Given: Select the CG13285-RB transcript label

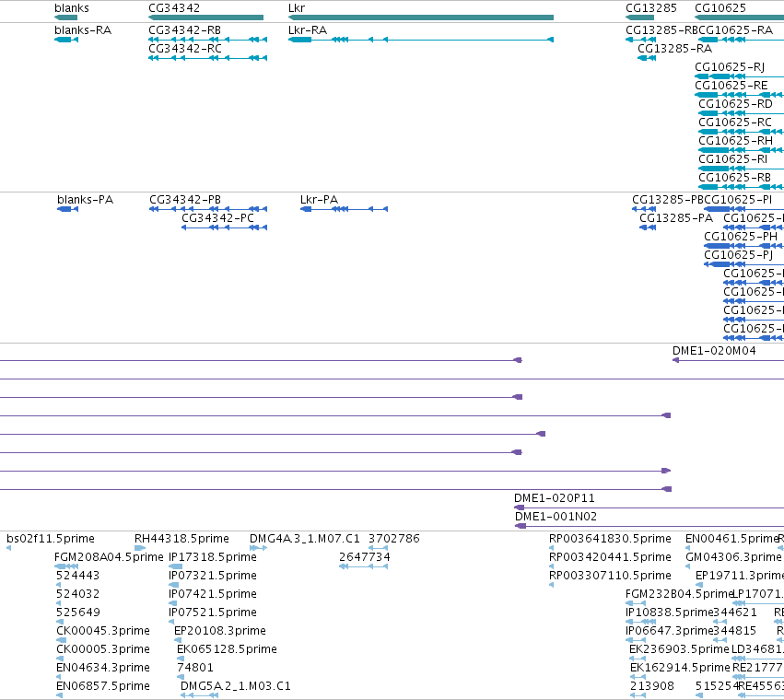Looking at the screenshot, I should (x=662, y=30).
